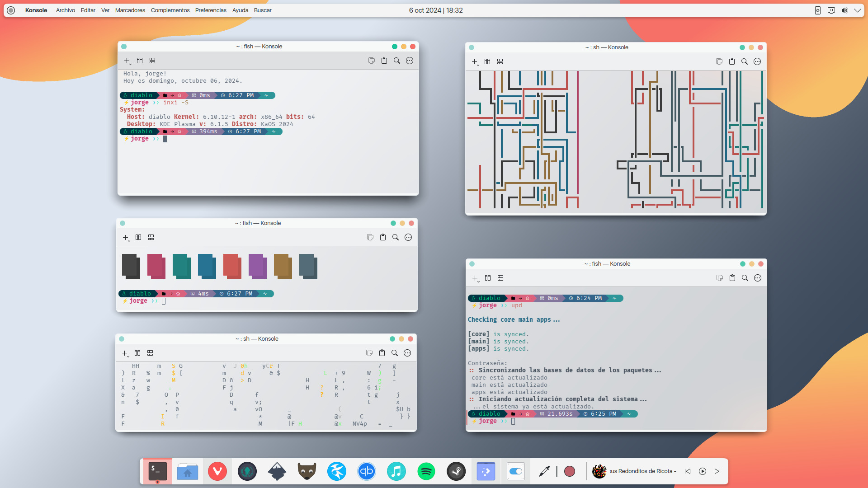Split view top/bottom in pipes sh Konsole window
The height and width of the screenshot is (488, 868).
click(x=500, y=61)
